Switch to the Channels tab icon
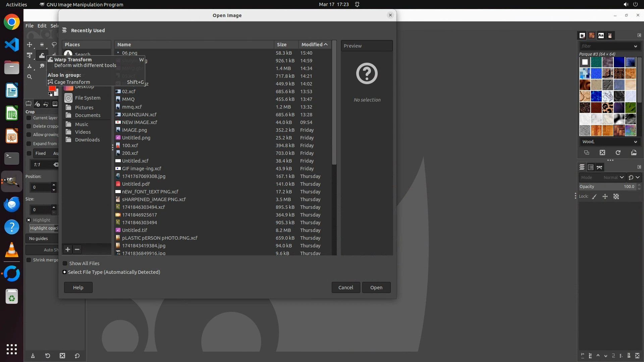644x362 pixels. point(590,167)
